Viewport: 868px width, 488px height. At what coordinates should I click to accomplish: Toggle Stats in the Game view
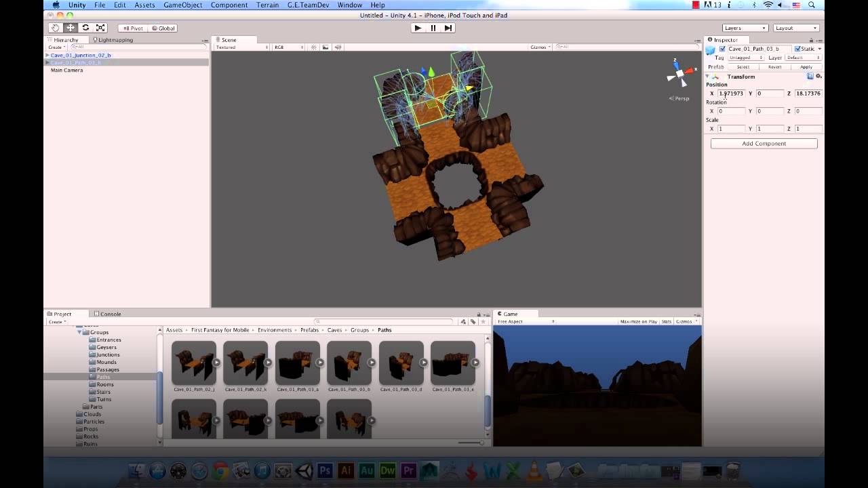[x=667, y=321]
